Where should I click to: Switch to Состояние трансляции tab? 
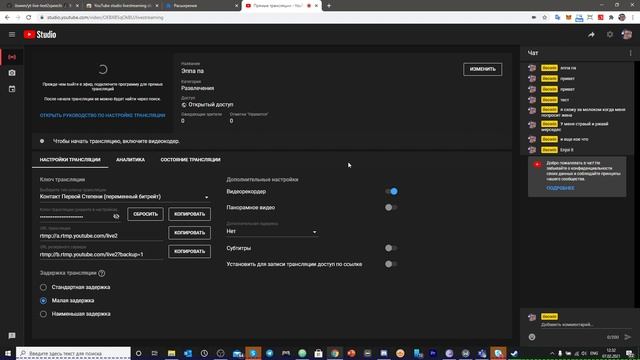click(x=190, y=160)
